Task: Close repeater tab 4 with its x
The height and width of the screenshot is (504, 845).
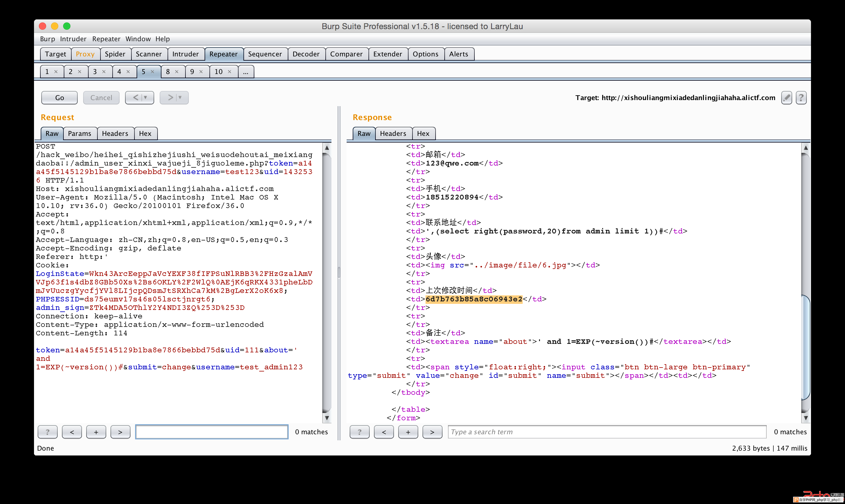Action: pyautogui.click(x=128, y=72)
